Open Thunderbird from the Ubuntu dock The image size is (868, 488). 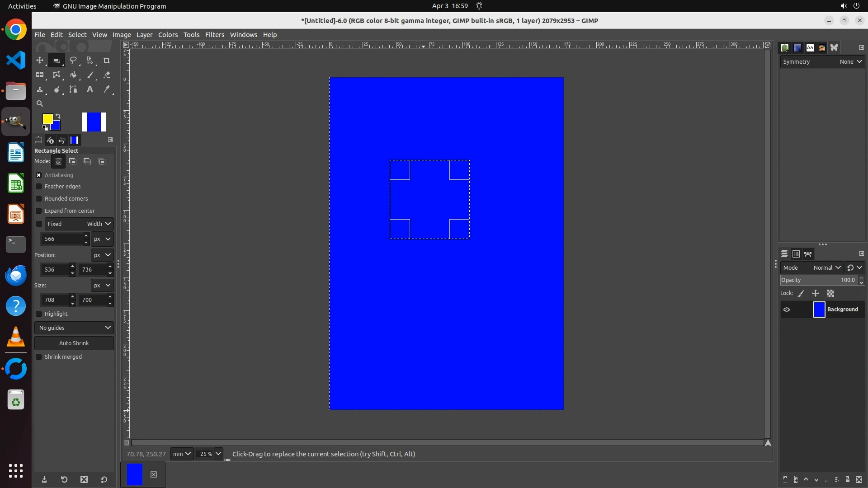(x=16, y=275)
